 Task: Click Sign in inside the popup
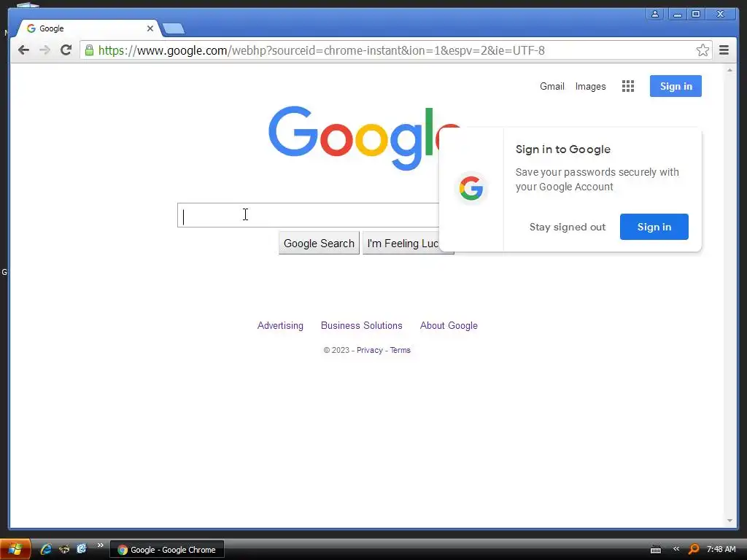click(x=654, y=227)
